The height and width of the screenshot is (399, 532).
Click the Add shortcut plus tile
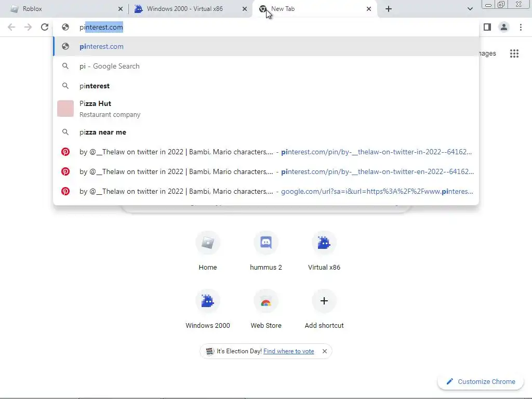324,309
